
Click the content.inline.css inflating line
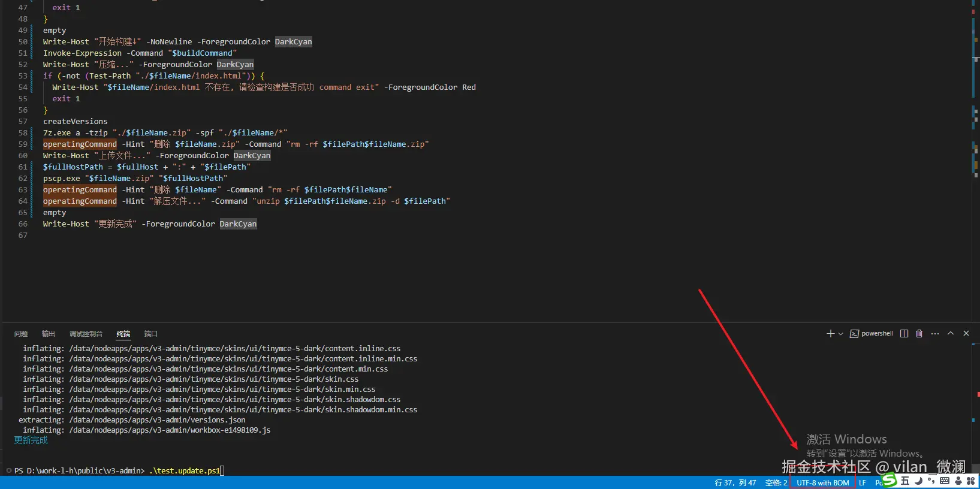click(212, 348)
